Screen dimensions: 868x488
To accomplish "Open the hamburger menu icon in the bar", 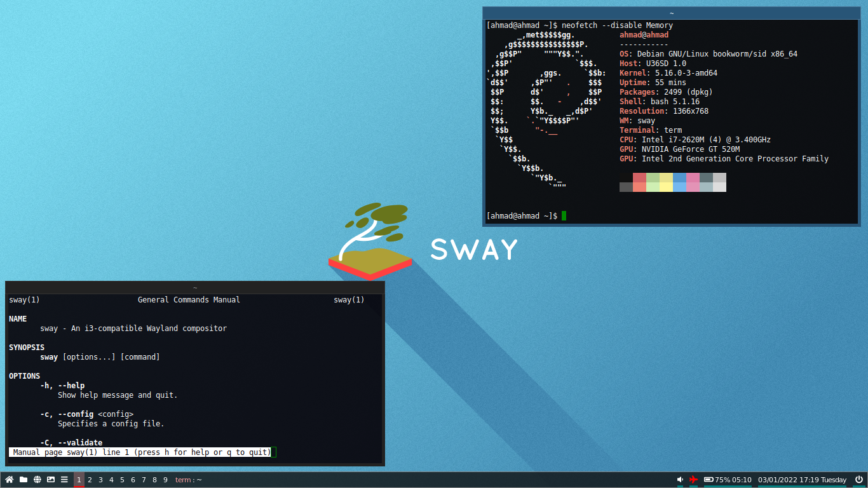I will coord(64,480).
